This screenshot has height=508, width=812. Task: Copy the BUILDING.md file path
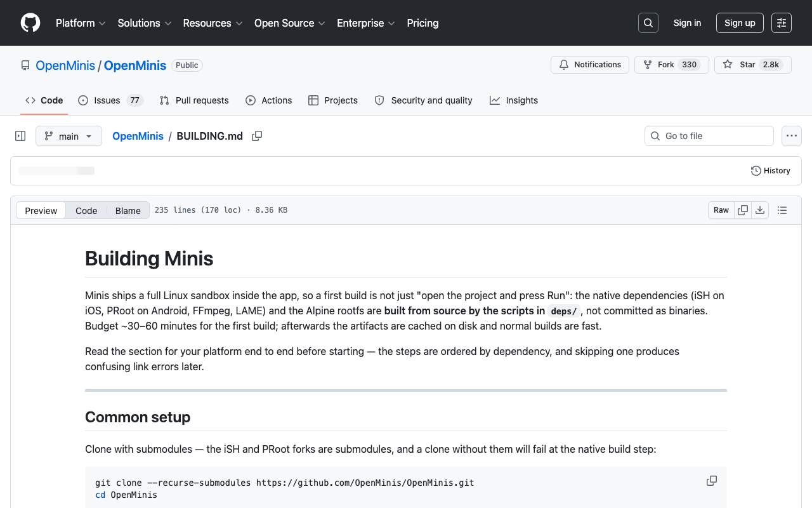(x=257, y=136)
